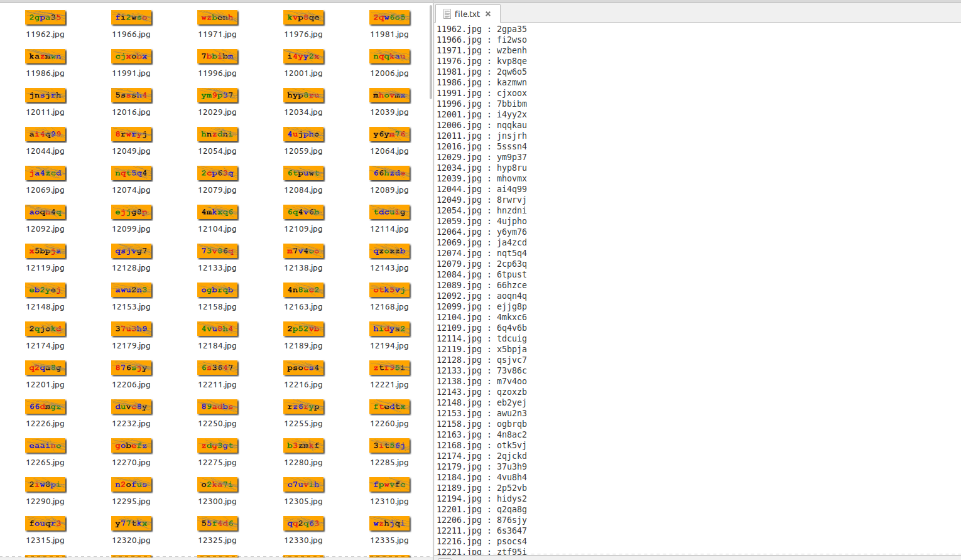Place cursor on line '12158.jpg : ogbrqb'
This screenshot has height=560, width=961.
482,424
